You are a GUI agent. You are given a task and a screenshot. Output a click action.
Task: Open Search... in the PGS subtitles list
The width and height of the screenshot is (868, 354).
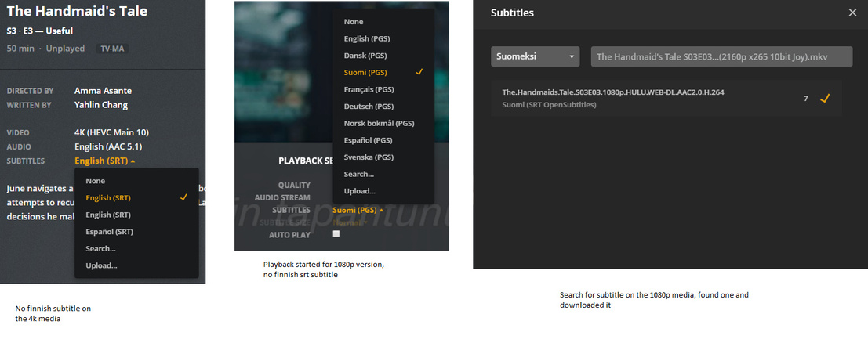(x=383, y=174)
